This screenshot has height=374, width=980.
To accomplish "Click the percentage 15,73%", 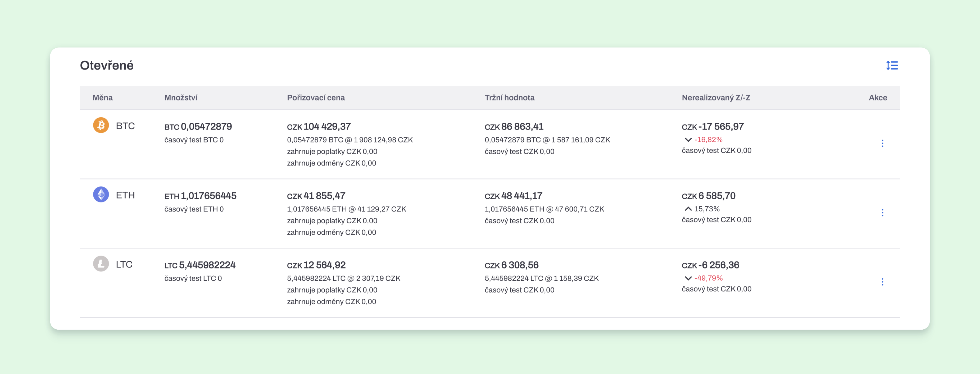I will pos(707,209).
